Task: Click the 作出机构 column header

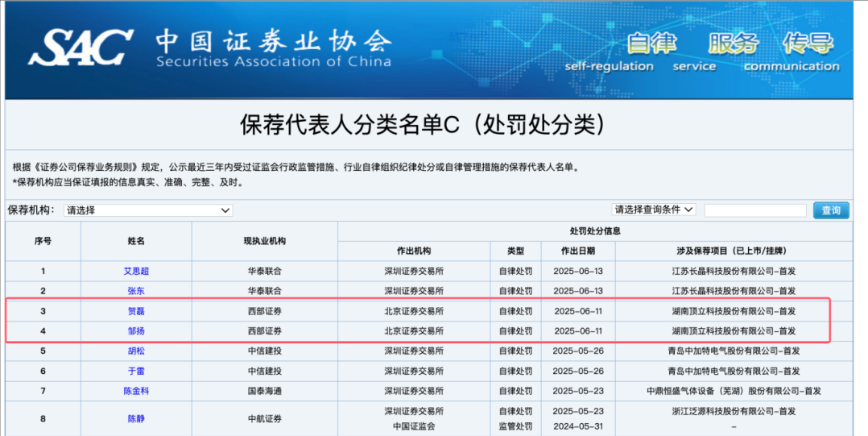Action: 414,251
